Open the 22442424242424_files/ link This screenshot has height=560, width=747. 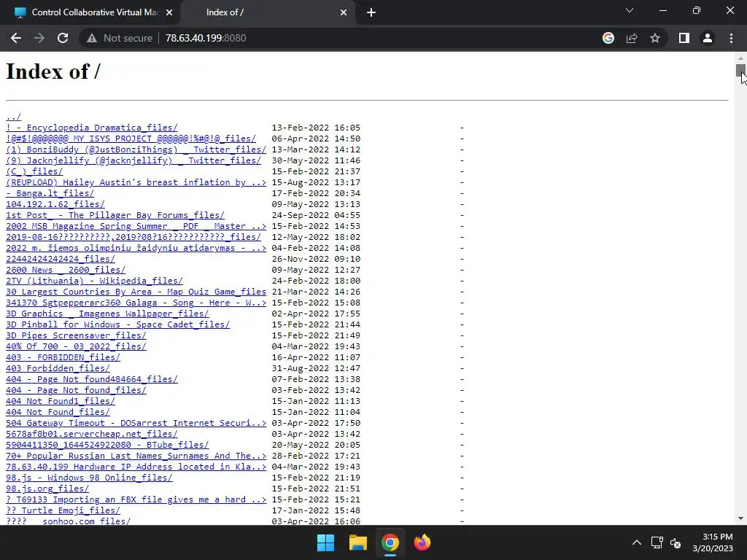tap(61, 259)
